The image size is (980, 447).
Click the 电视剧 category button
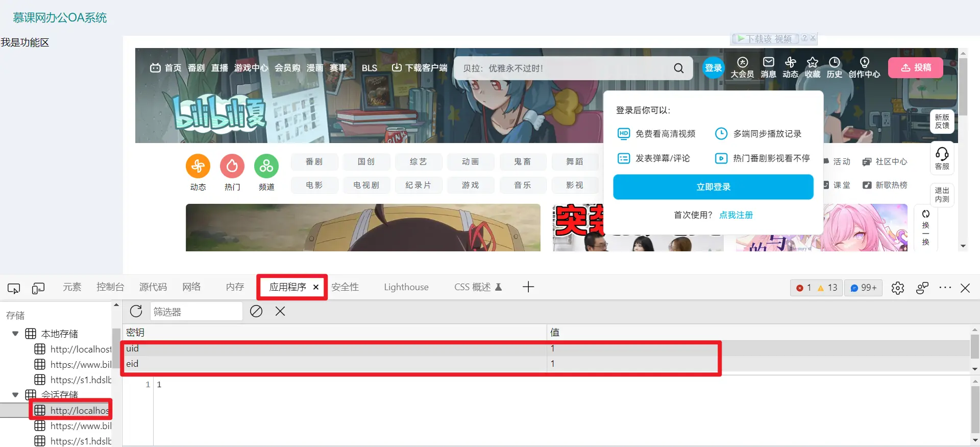coord(366,185)
